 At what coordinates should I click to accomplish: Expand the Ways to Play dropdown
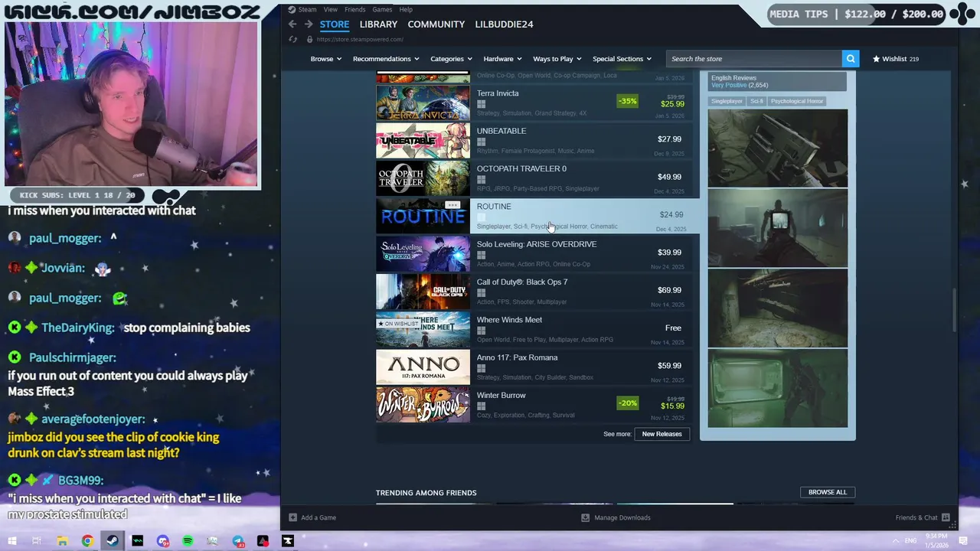tap(557, 59)
